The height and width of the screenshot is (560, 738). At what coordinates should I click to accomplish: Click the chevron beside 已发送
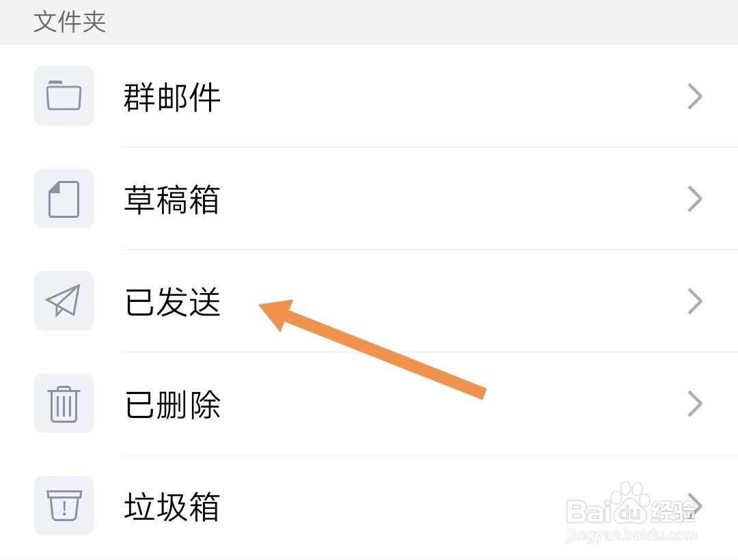click(x=694, y=301)
